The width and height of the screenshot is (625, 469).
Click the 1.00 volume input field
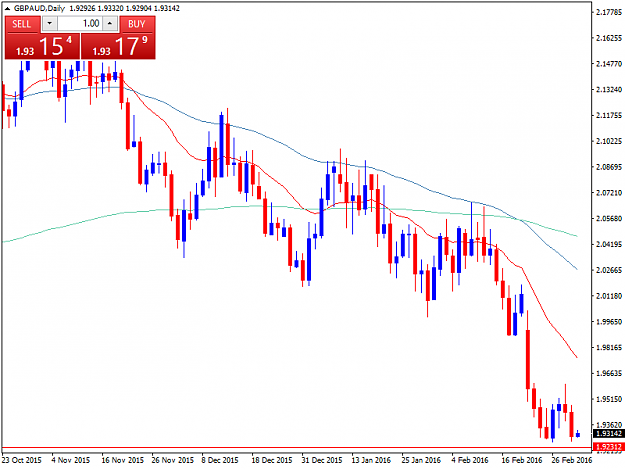coord(80,24)
